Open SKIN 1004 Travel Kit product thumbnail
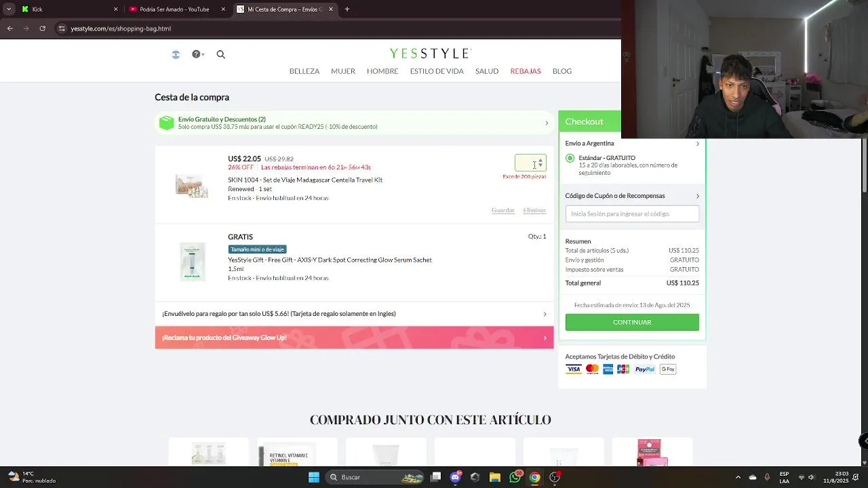The width and height of the screenshot is (868, 488). tap(192, 185)
